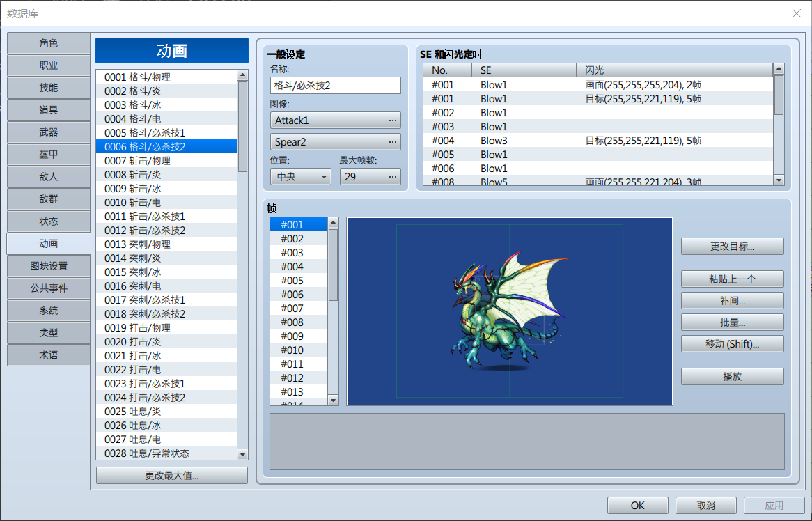812x521 pixels.
Task: Open the 最大帧数 selector showing 29
Action: [x=370, y=177]
